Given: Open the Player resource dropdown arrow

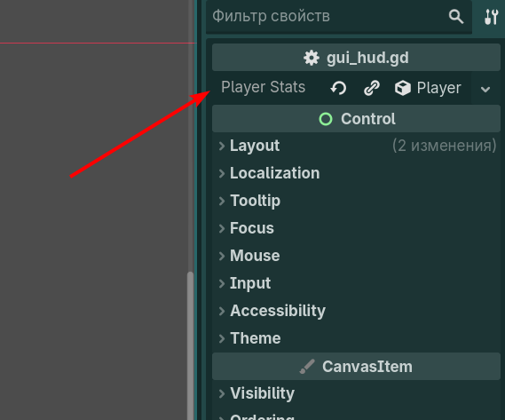Looking at the screenshot, I should (x=485, y=89).
